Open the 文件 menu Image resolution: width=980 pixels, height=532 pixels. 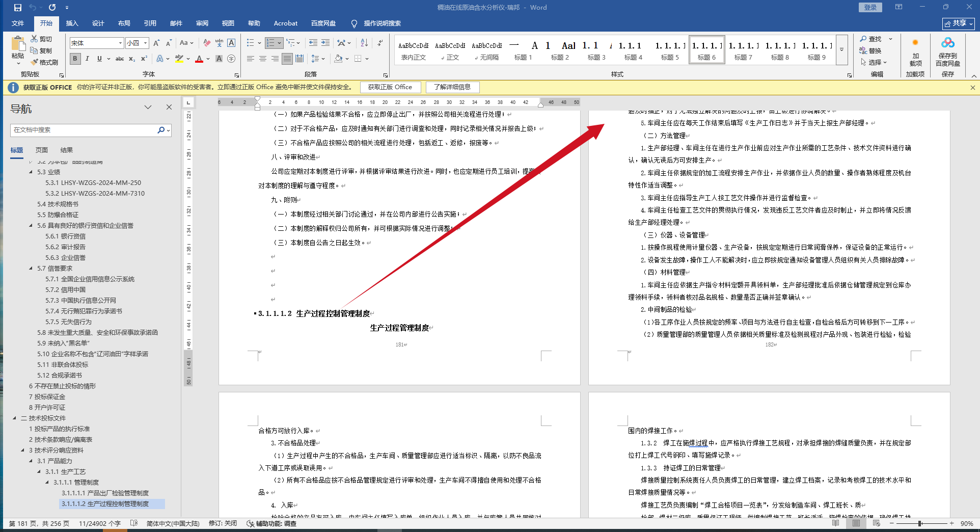coord(18,23)
